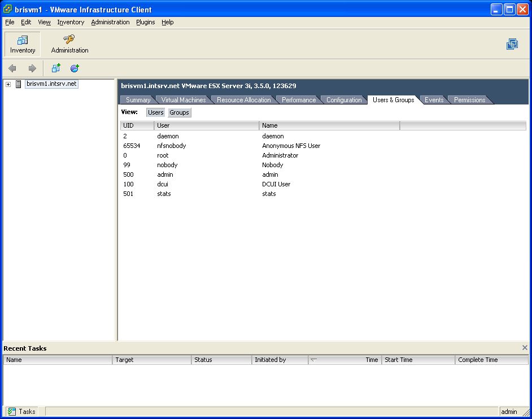Viewport: 532px width, 419px height.
Task: Open the File menu
Action: pos(10,22)
